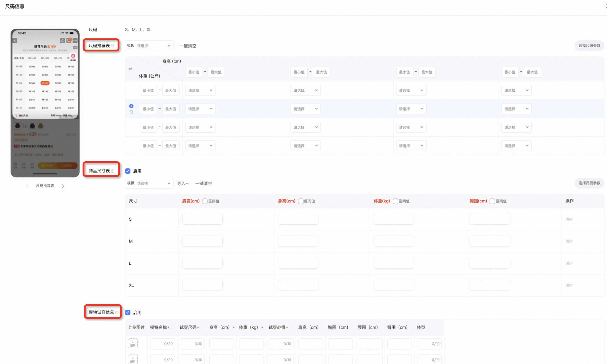Go to previous preview with left chevron
Screen dimensions: 607x364
pos(27,186)
